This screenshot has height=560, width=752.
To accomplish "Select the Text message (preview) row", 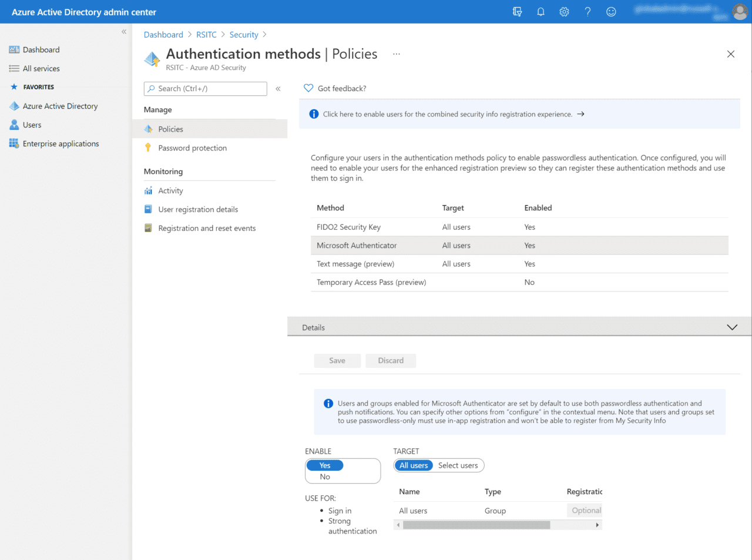I will coord(519,264).
